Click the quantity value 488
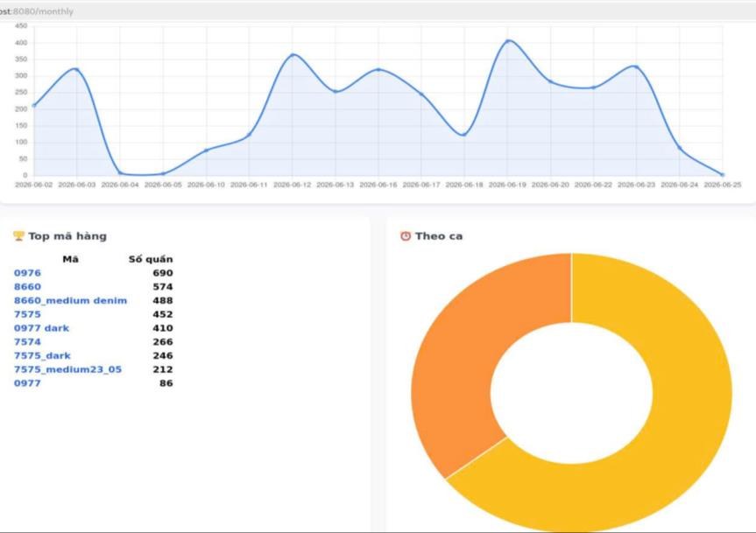756x533 pixels. point(163,300)
